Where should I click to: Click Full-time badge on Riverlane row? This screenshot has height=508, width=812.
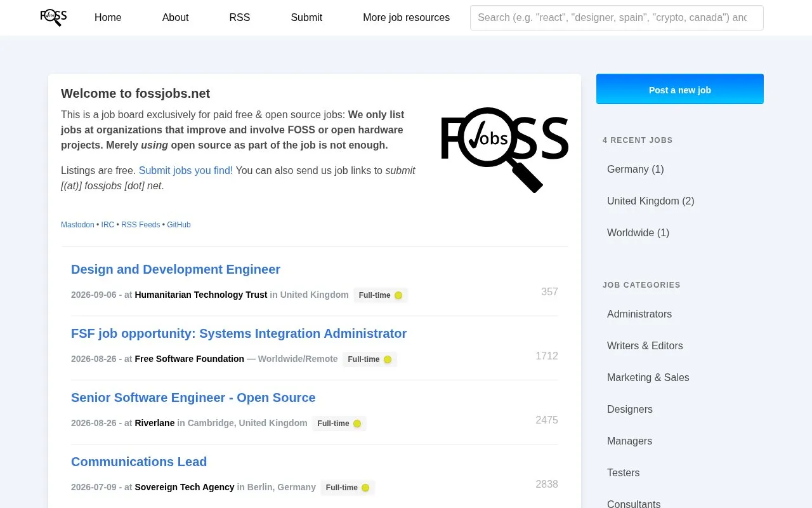tap(339, 424)
